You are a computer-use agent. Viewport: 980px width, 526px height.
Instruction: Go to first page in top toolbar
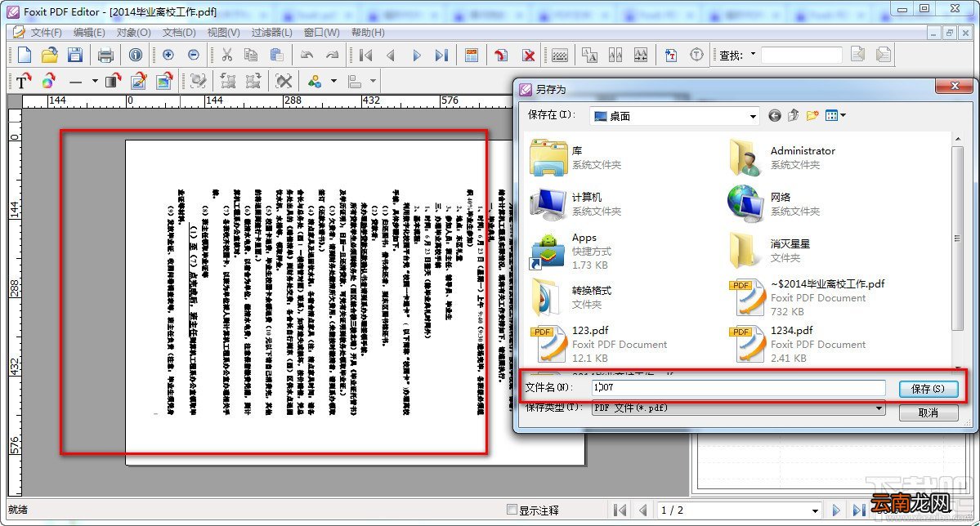366,56
